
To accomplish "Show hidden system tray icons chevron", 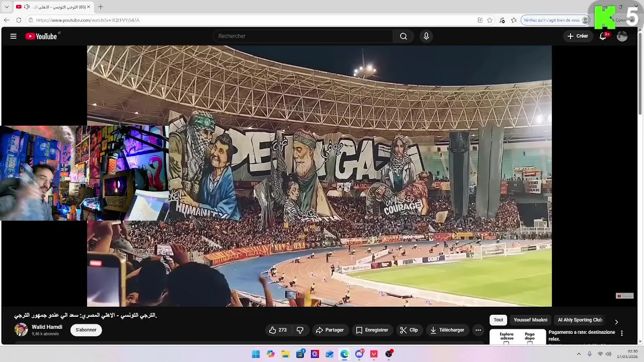I will pyautogui.click(x=579, y=354).
